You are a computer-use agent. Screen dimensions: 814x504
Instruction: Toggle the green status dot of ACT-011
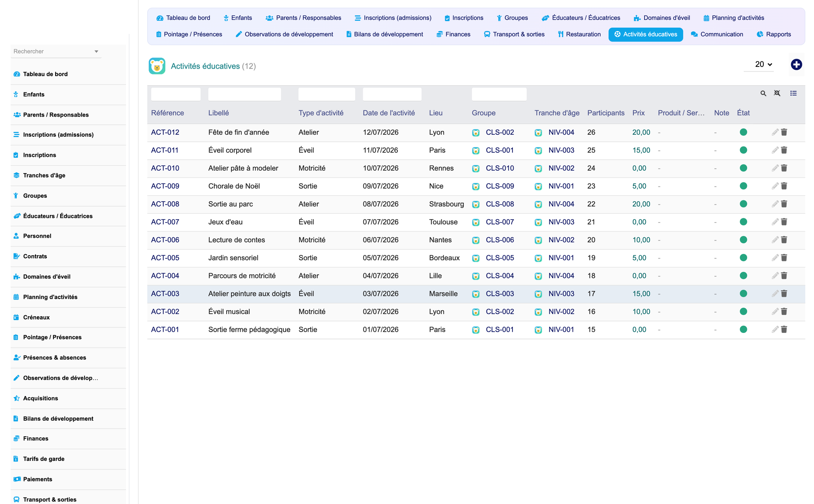[x=743, y=150]
